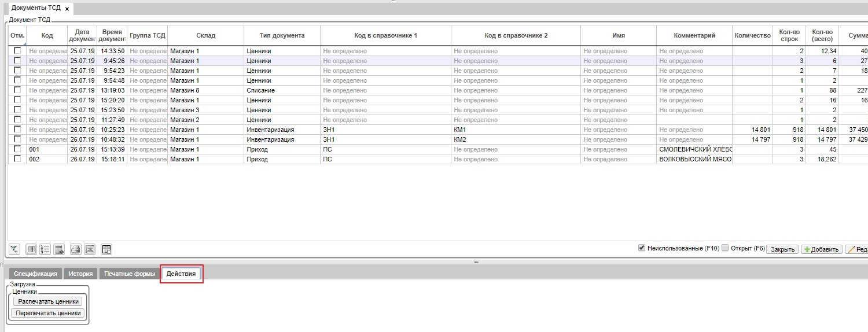This screenshot has width=868, height=332.
Task: Open the История tab
Action: click(x=80, y=274)
